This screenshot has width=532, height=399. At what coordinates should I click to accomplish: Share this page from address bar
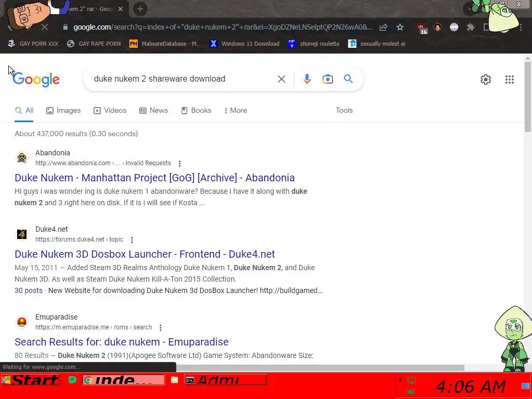[x=383, y=27]
